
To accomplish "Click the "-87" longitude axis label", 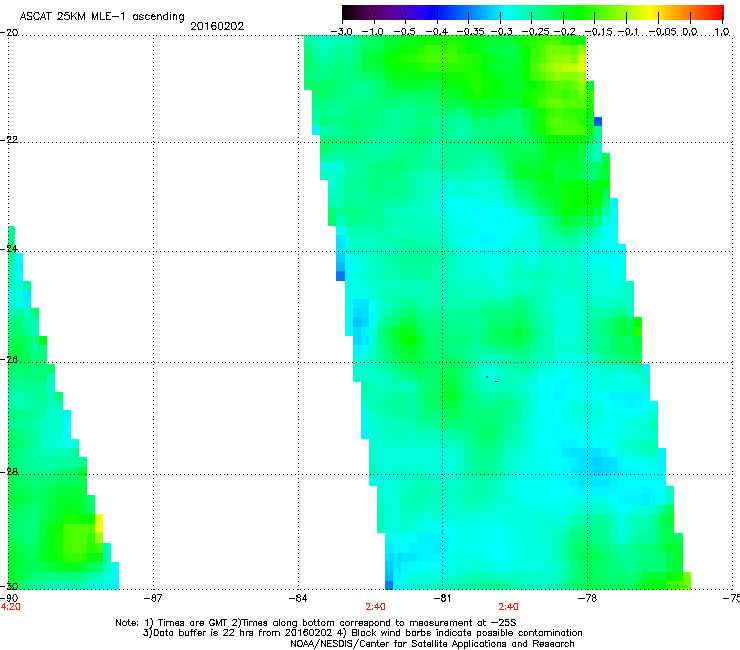I will (153, 599).
